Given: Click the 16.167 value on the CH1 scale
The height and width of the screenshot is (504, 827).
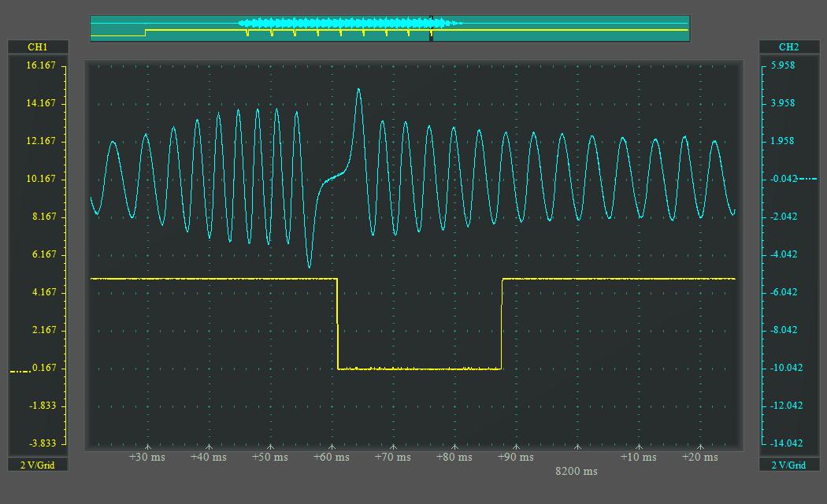Looking at the screenshot, I should [40, 65].
